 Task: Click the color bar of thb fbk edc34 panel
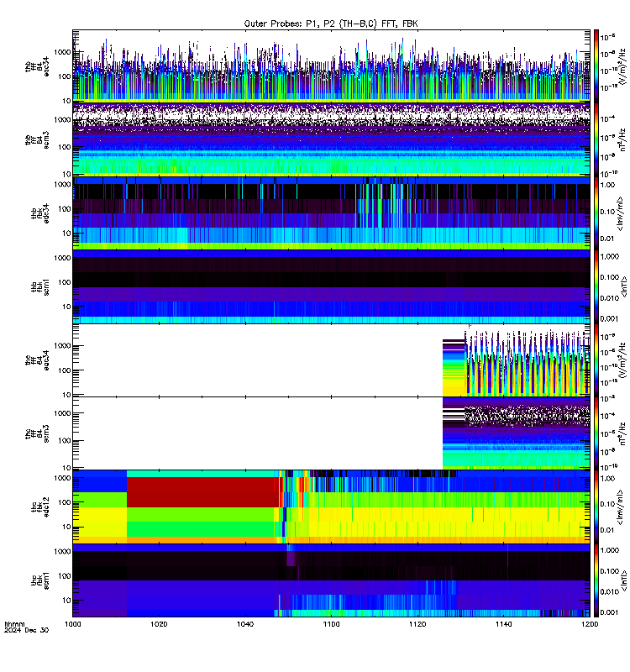click(x=596, y=213)
